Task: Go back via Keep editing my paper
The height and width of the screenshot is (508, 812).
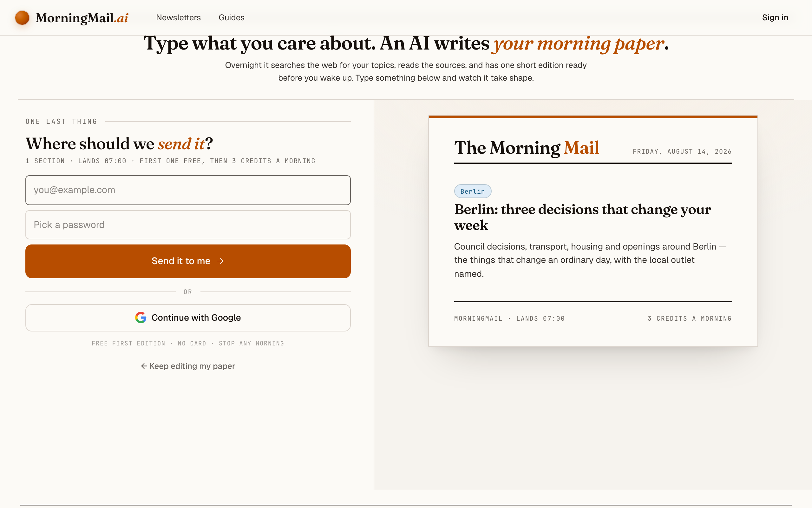Action: coord(188,366)
